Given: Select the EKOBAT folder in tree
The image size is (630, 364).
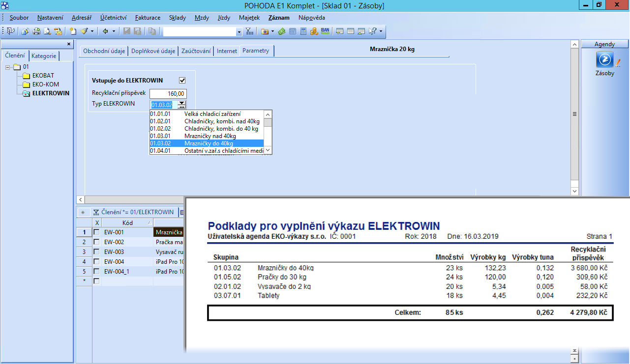Looking at the screenshot, I should click(x=43, y=76).
